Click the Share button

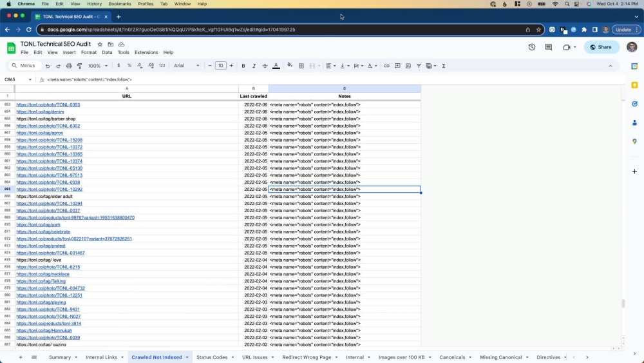(x=601, y=47)
